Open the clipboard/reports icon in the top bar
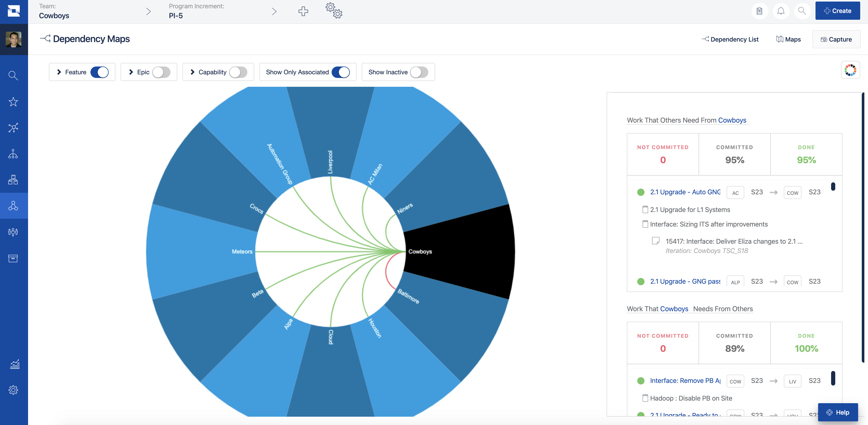Image resolution: width=868 pixels, height=425 pixels. (x=760, y=11)
